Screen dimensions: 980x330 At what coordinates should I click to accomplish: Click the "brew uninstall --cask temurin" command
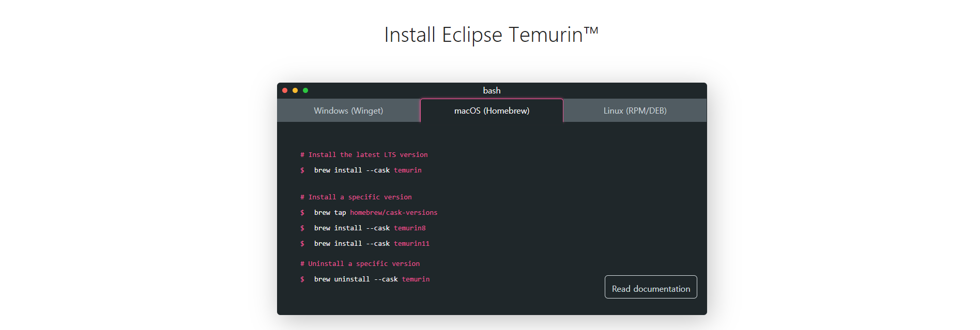372,279
